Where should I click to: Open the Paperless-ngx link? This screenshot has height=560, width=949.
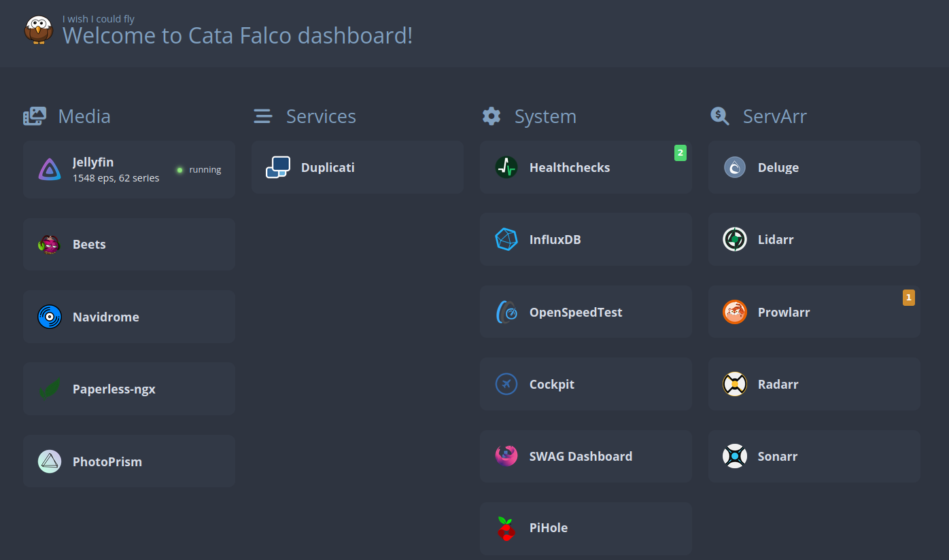coord(129,389)
